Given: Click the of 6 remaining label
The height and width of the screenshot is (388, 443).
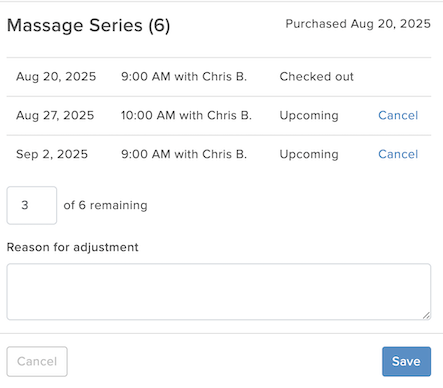Looking at the screenshot, I should click(x=105, y=206).
